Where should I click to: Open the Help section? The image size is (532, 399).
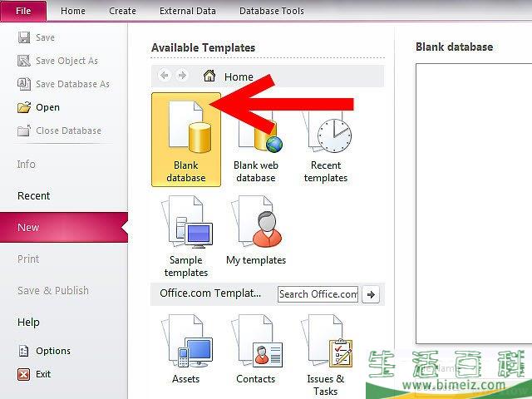[x=28, y=322]
